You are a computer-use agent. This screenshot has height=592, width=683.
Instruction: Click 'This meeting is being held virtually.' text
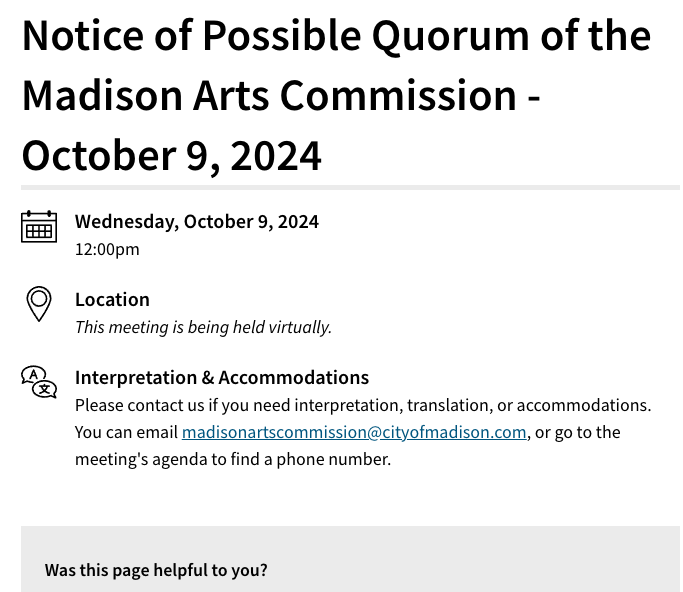(203, 327)
